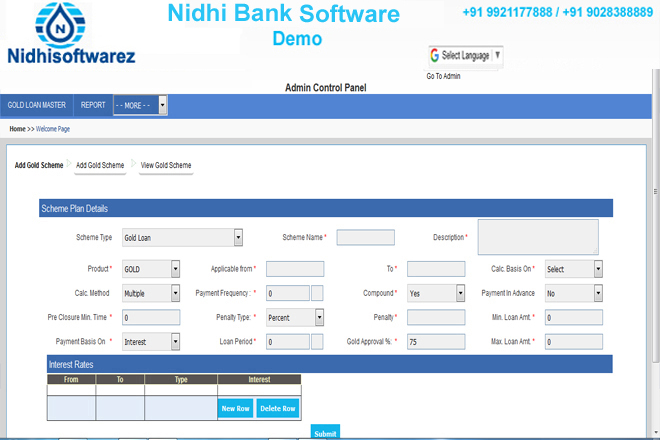The image size is (660, 440).
Task: Click the To cell in Interest Rates
Action: [x=120, y=408]
